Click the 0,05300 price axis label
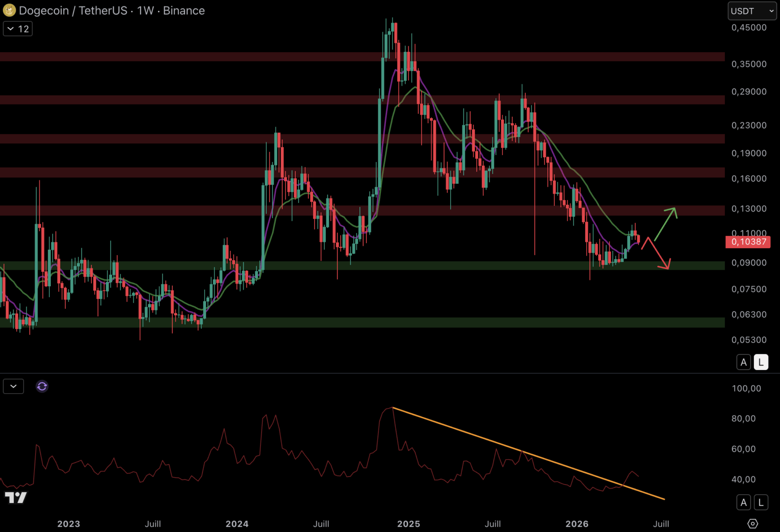The height and width of the screenshot is (532, 780). [749, 340]
